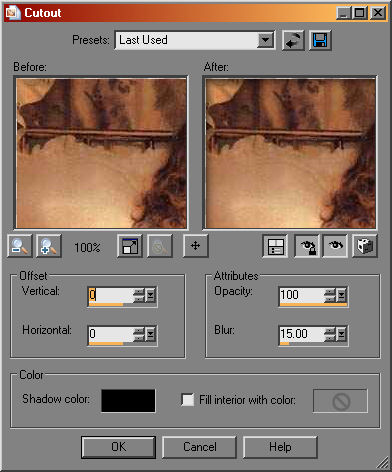Zoom out the preview with magnifier minus
The image size is (392, 472).
[20, 246]
